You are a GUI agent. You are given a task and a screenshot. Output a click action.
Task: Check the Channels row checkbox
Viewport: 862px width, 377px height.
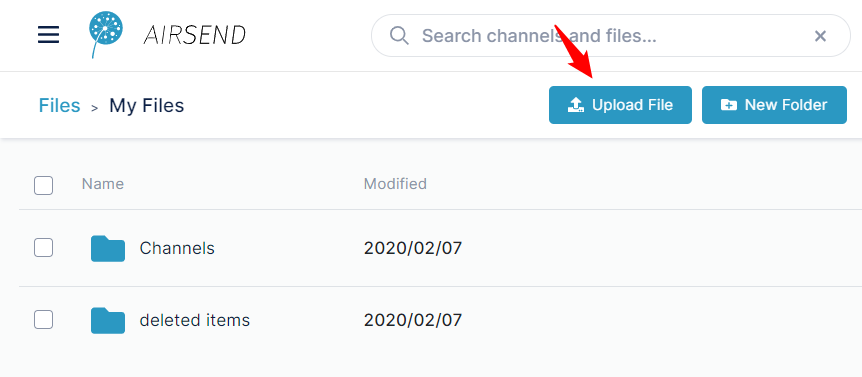(43, 248)
